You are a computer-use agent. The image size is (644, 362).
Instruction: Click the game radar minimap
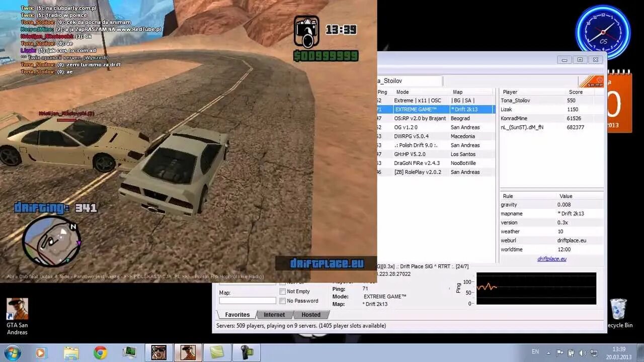tap(52, 241)
